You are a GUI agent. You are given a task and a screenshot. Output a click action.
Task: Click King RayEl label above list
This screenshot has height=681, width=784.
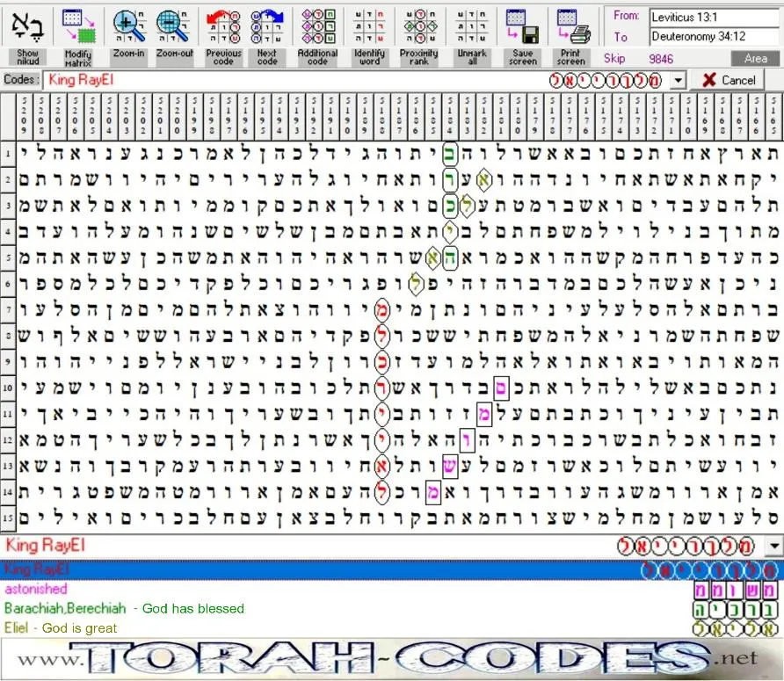[45, 545]
